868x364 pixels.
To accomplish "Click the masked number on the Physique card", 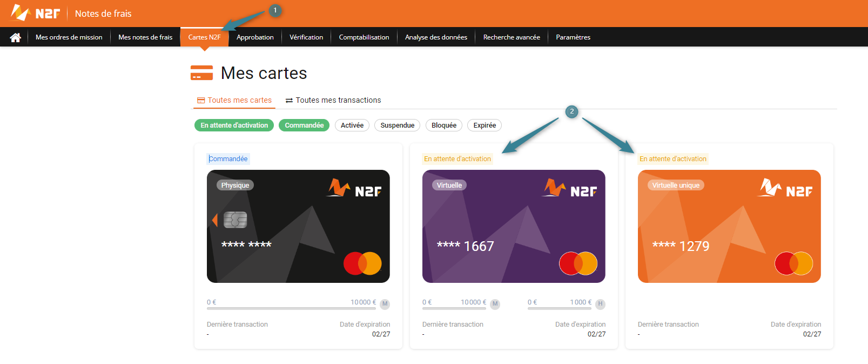I will pos(246,244).
